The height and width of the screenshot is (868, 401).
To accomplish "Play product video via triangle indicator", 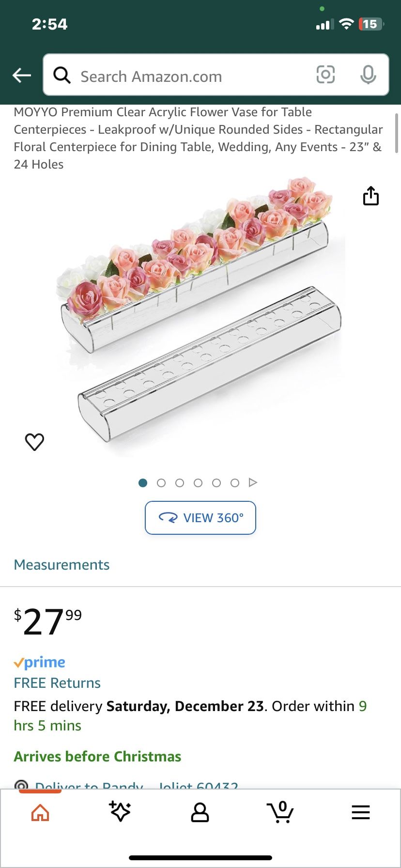I will pyautogui.click(x=253, y=482).
